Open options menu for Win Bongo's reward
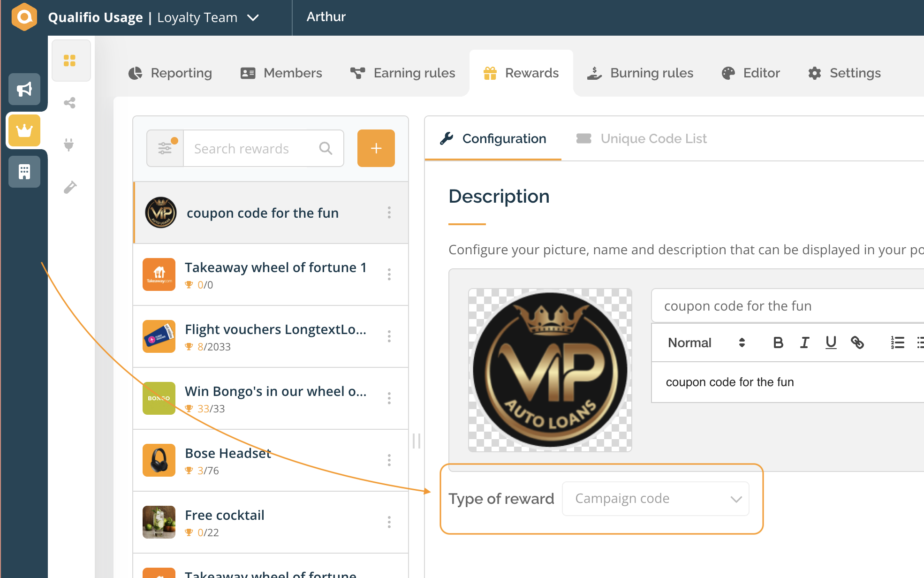The height and width of the screenshot is (578, 924). click(x=389, y=398)
